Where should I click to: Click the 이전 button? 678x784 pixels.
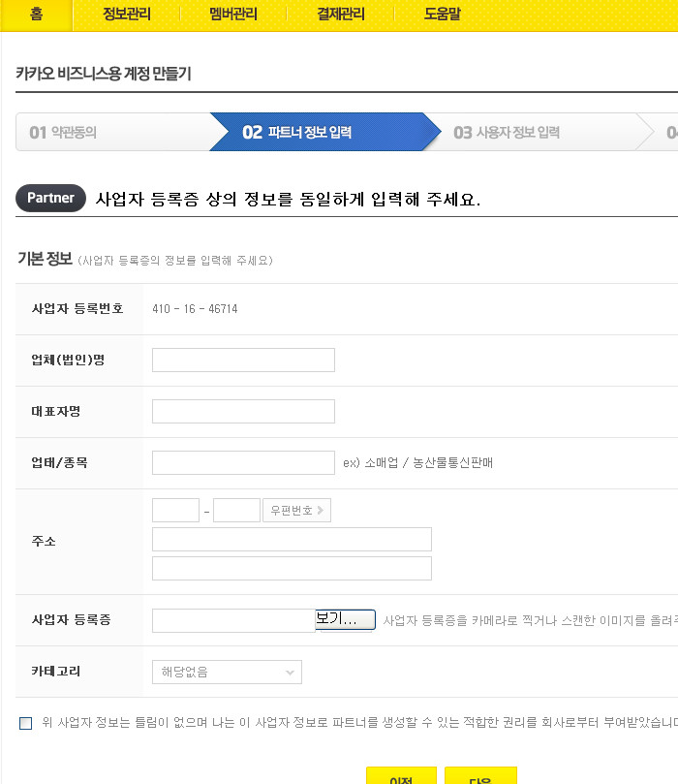click(x=401, y=776)
